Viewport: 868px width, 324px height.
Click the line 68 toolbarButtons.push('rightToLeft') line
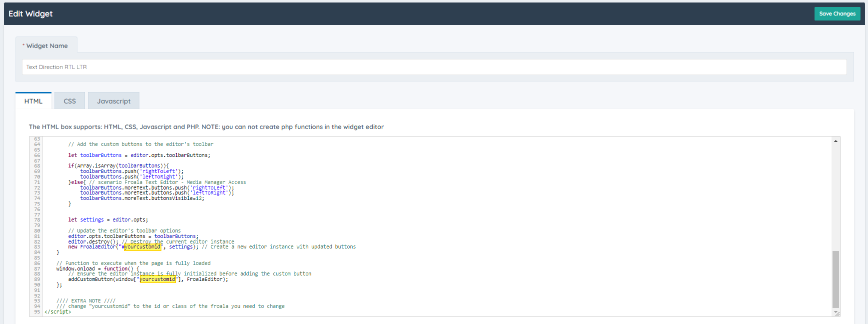click(132, 171)
